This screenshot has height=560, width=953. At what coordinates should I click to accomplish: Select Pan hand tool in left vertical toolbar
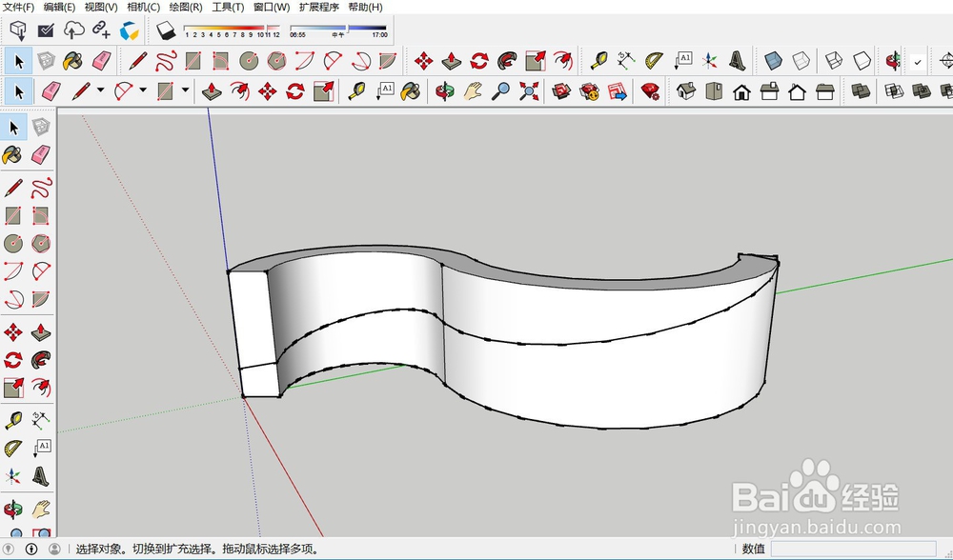tap(41, 509)
